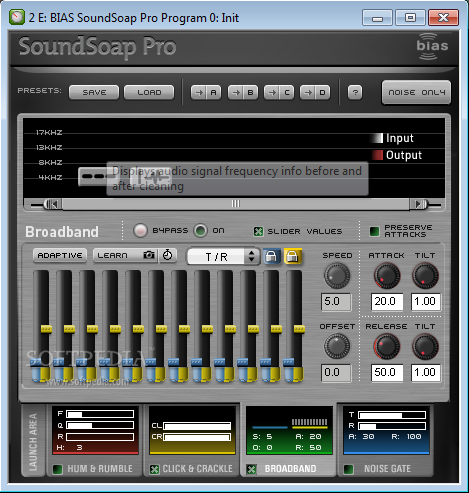Click the plugin icon in title bar

coord(17,17)
